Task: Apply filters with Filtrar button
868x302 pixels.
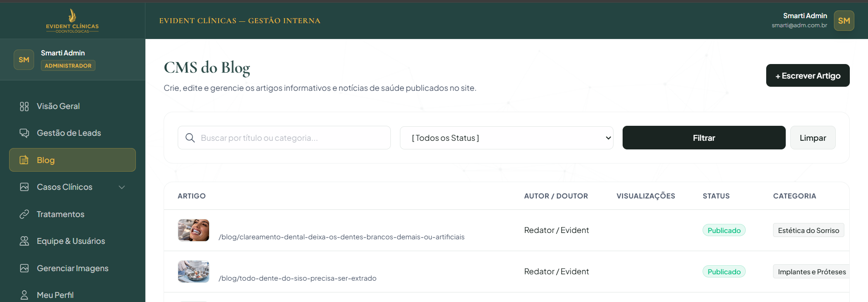Action: (x=704, y=138)
